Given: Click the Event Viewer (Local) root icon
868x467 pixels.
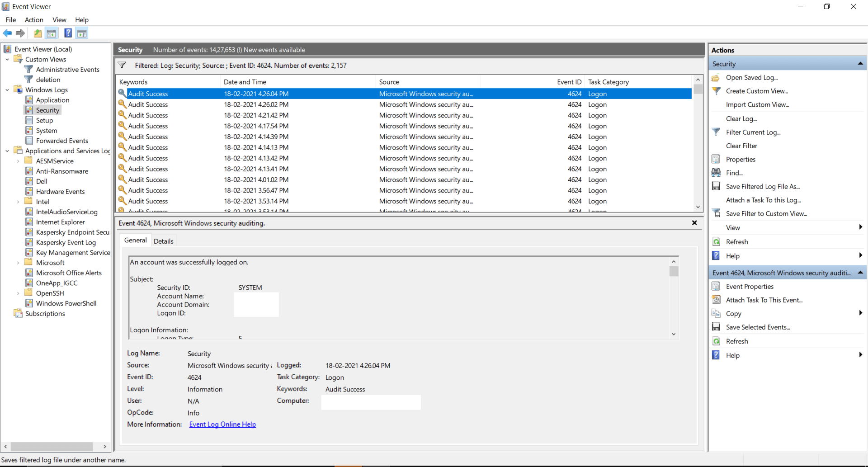Looking at the screenshot, I should 8,49.
